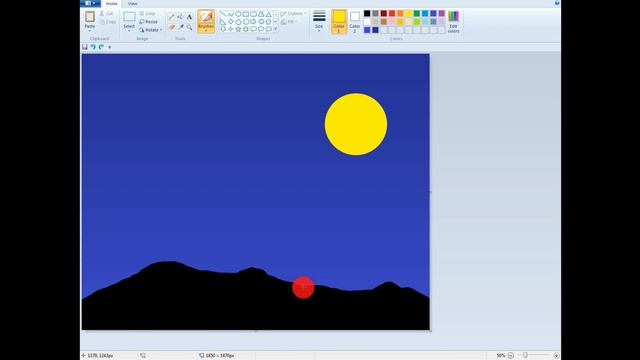Select the Fill with color bucket tool

pyautogui.click(x=180, y=17)
